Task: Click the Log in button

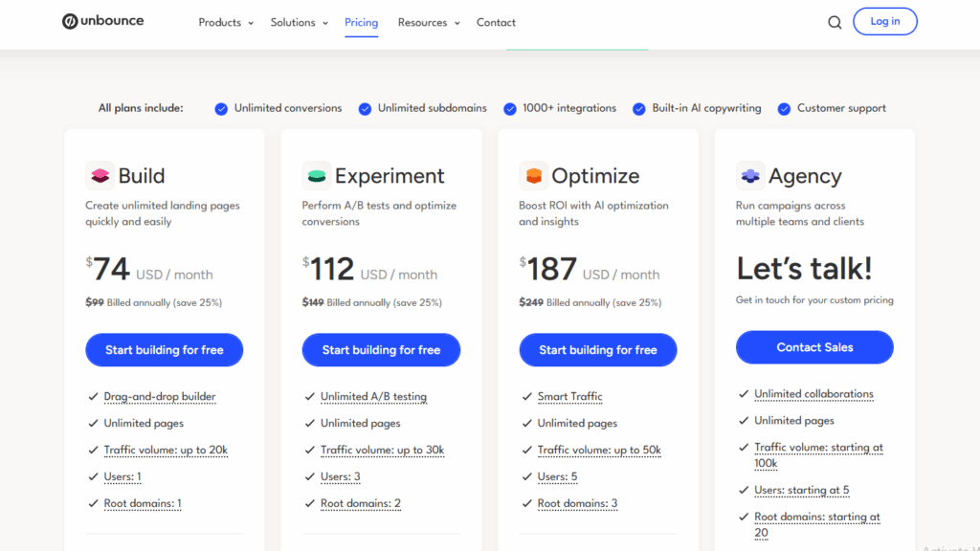Action: coord(885,21)
